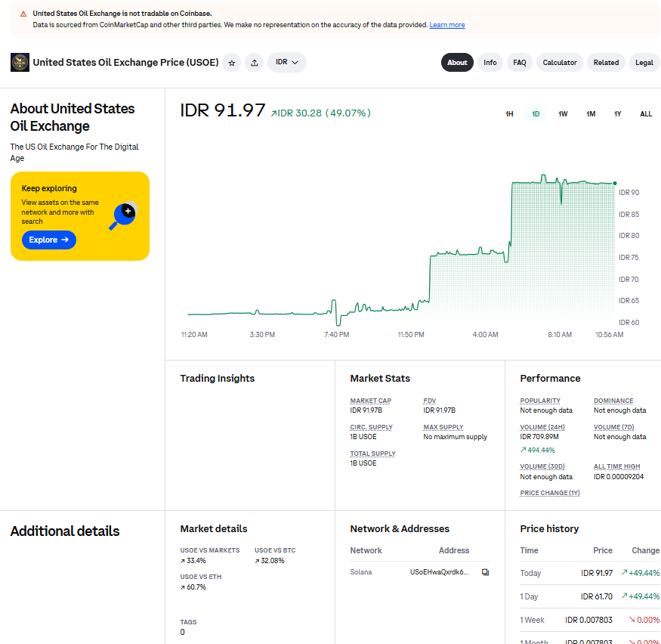Open the IDR currency dropdown
The image size is (661, 644).
point(286,63)
